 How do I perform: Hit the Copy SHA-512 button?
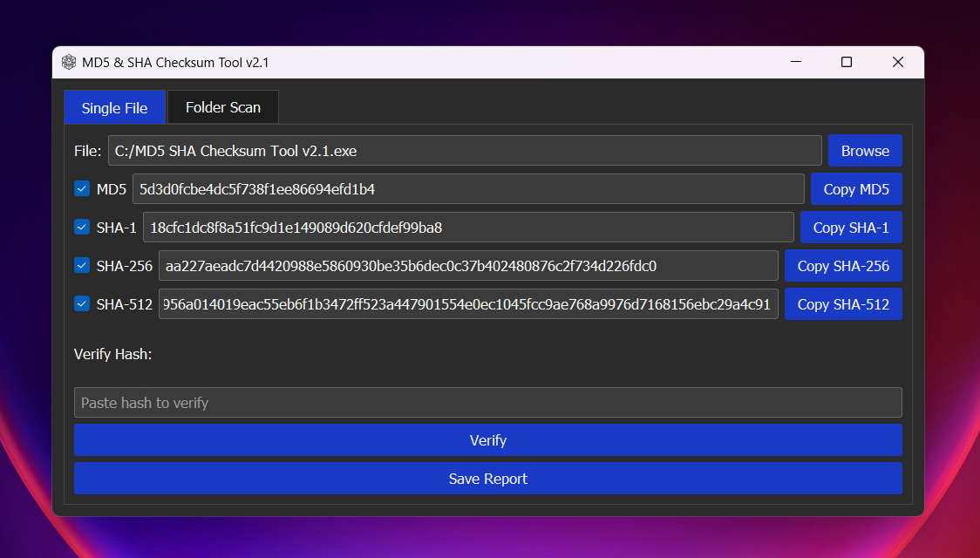coord(843,304)
